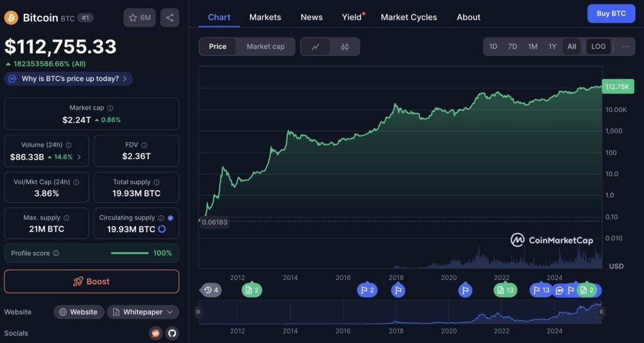The height and width of the screenshot is (343, 644).
Task: Open the Market Cycles tab
Action: pos(409,17)
